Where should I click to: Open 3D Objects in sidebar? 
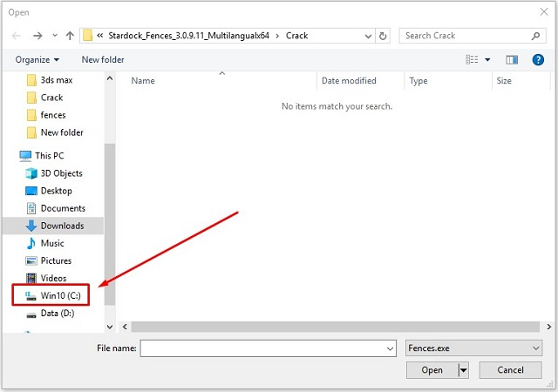coord(54,173)
